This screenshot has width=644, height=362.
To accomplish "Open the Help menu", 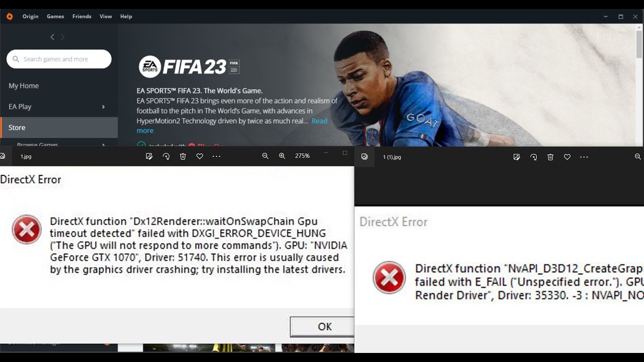I will [126, 16].
